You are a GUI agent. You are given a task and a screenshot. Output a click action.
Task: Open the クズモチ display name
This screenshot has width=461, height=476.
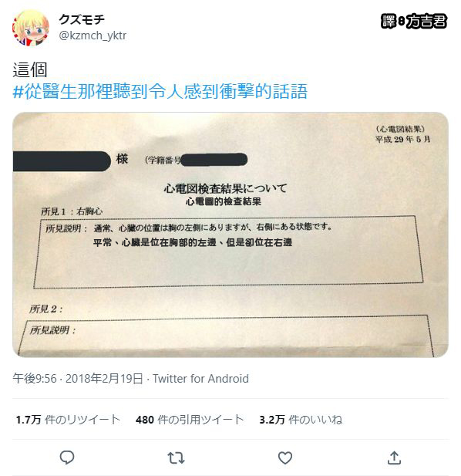tap(82, 20)
